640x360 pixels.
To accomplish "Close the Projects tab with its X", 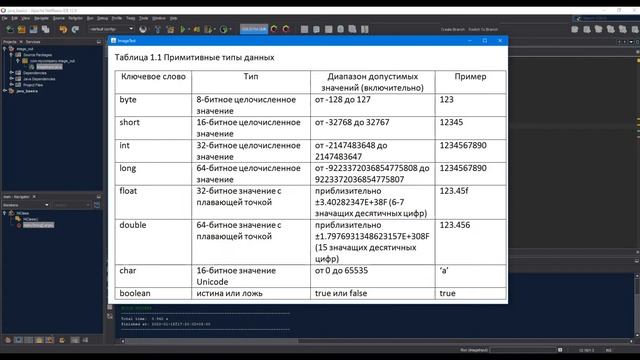I will (x=21, y=42).
